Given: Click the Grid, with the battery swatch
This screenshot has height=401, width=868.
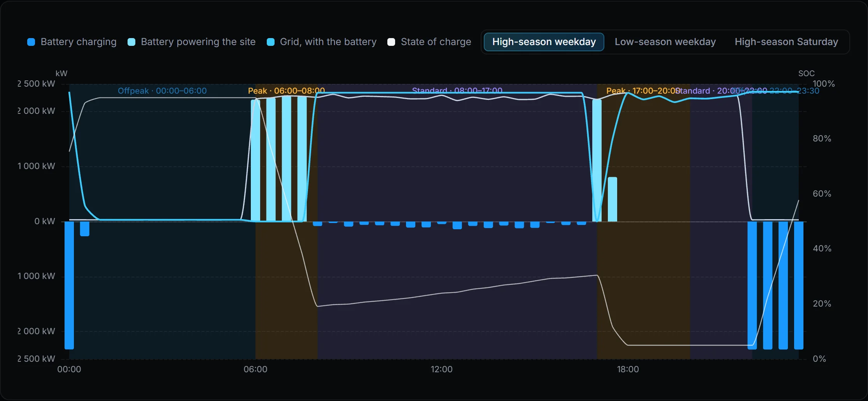Looking at the screenshot, I should point(271,42).
